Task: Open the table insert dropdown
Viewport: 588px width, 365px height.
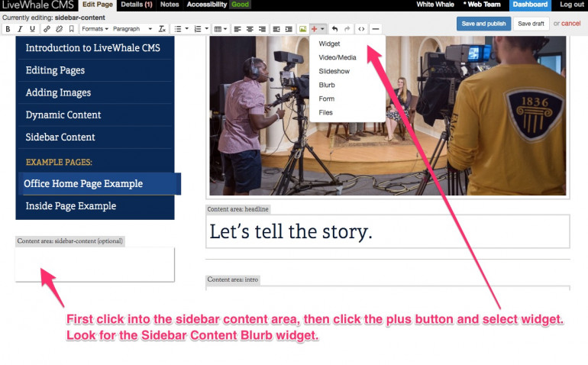Action: click(x=220, y=29)
